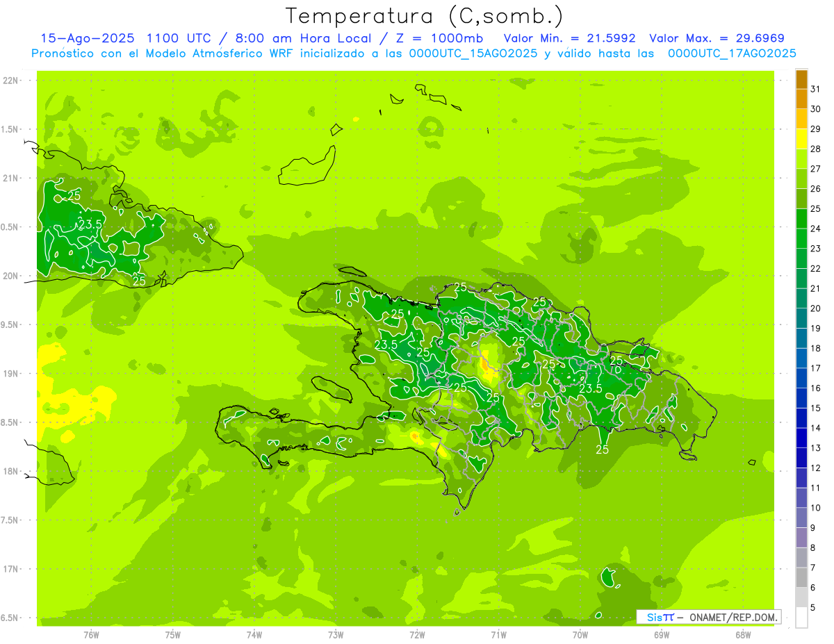Click the "0000UTC_17AGO2025" valid-until time
Viewport: 834px width, 644px height.
tap(732, 53)
